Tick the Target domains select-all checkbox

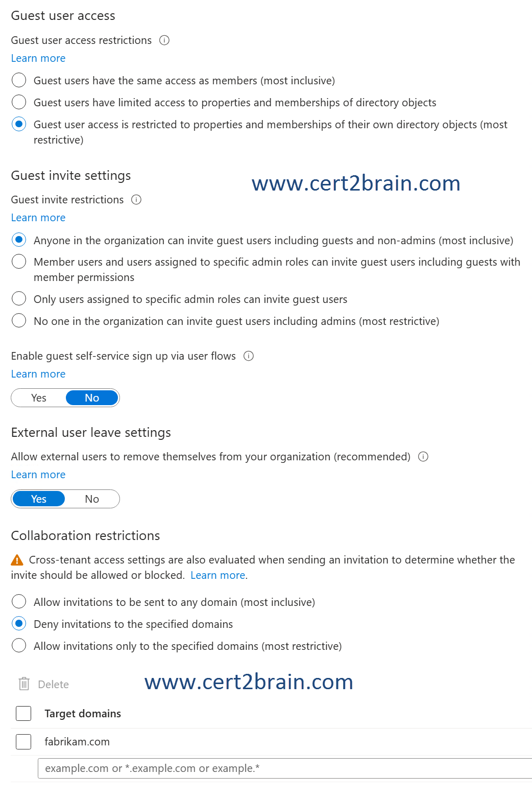[x=23, y=713]
